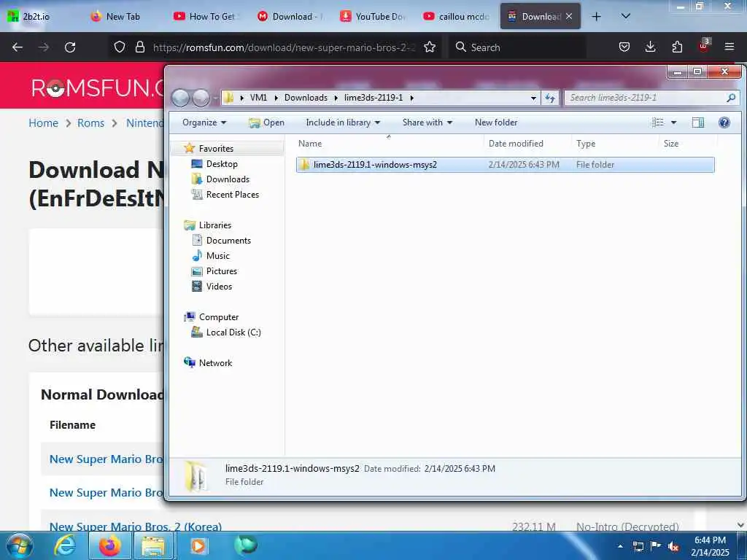The width and height of the screenshot is (747, 560).
Task: Bookmark this page with star icon
Action: [x=430, y=47]
